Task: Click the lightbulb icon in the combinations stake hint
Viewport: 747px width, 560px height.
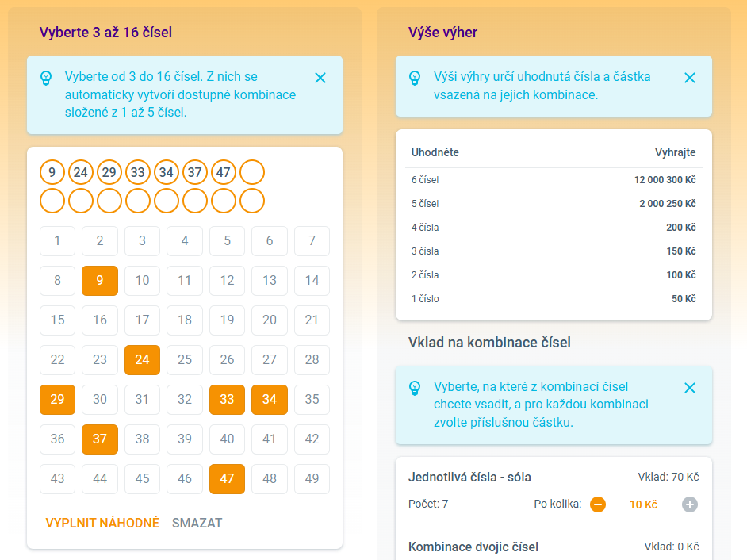Action: point(415,388)
